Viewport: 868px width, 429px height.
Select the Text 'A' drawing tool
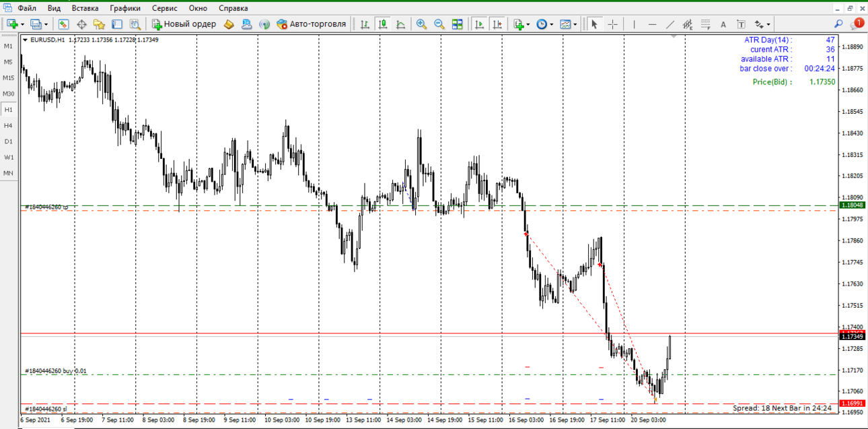point(723,24)
